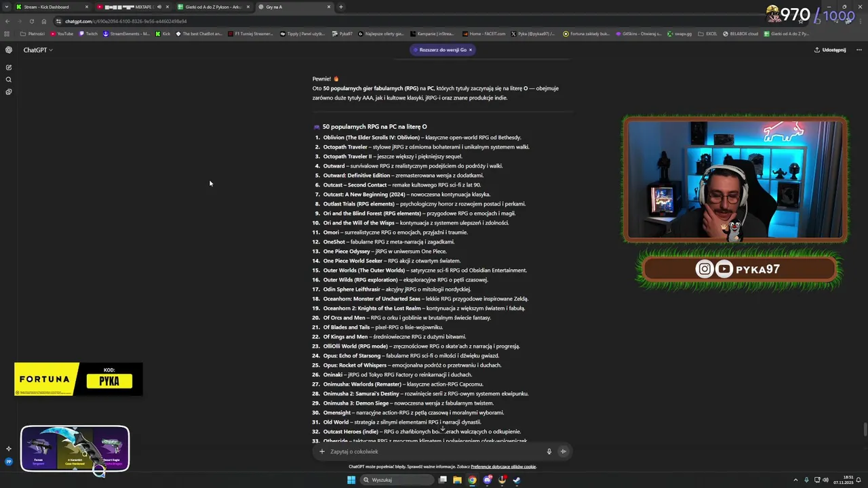Open 'Preferencje dotyczące plików cookie' link

tap(503, 466)
